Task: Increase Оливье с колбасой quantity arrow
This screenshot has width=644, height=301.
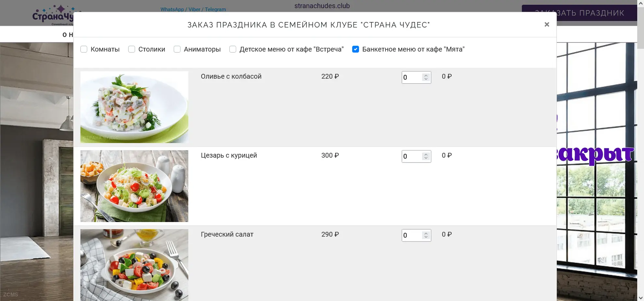Action: click(426, 75)
